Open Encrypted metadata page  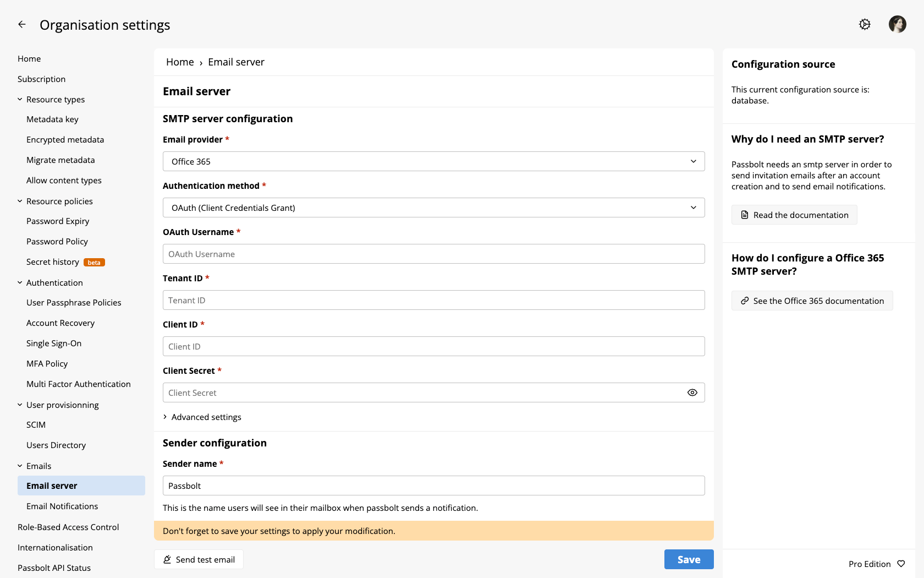coord(65,139)
